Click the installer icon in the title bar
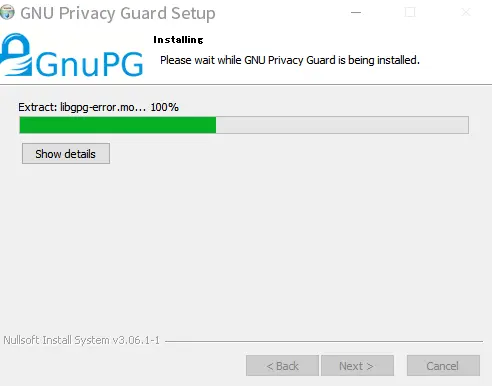 tap(7, 13)
